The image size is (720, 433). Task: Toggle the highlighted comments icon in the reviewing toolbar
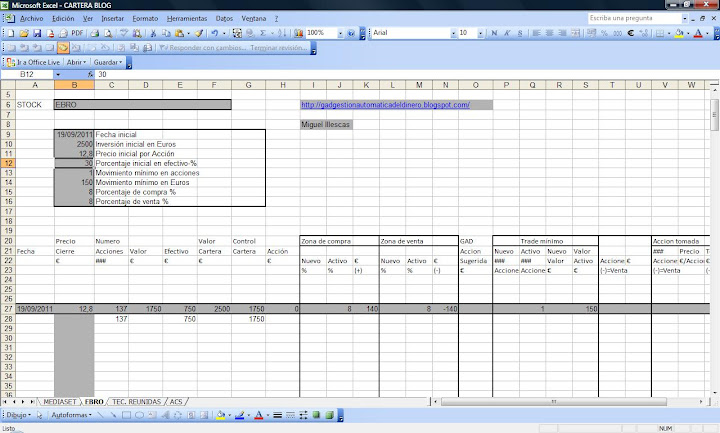[63, 48]
